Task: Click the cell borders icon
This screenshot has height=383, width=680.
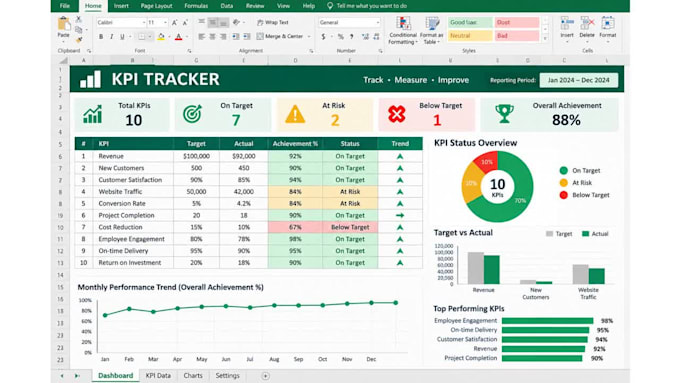Action: click(141, 37)
